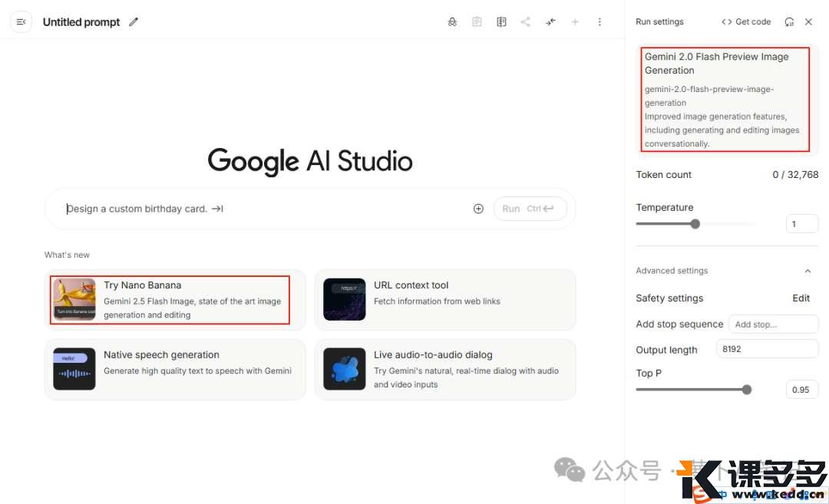Open the Gemini 2.0 Flash model selector
Image resolution: width=829 pixels, height=504 pixels.
[725, 100]
